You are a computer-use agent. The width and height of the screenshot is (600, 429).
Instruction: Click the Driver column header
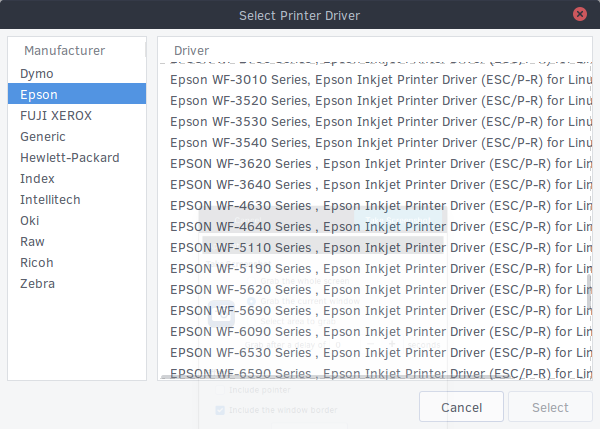[375, 50]
